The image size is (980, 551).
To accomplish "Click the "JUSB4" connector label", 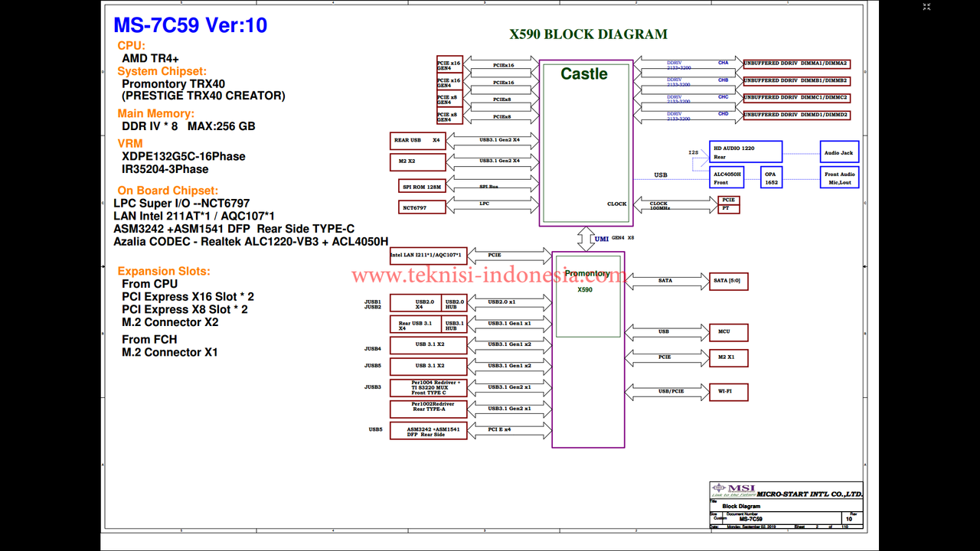I will click(x=372, y=349).
